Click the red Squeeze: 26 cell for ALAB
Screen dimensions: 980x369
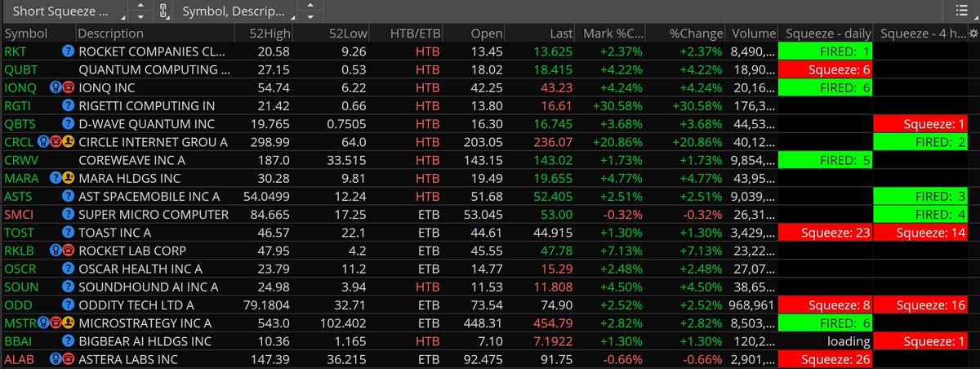tap(826, 359)
